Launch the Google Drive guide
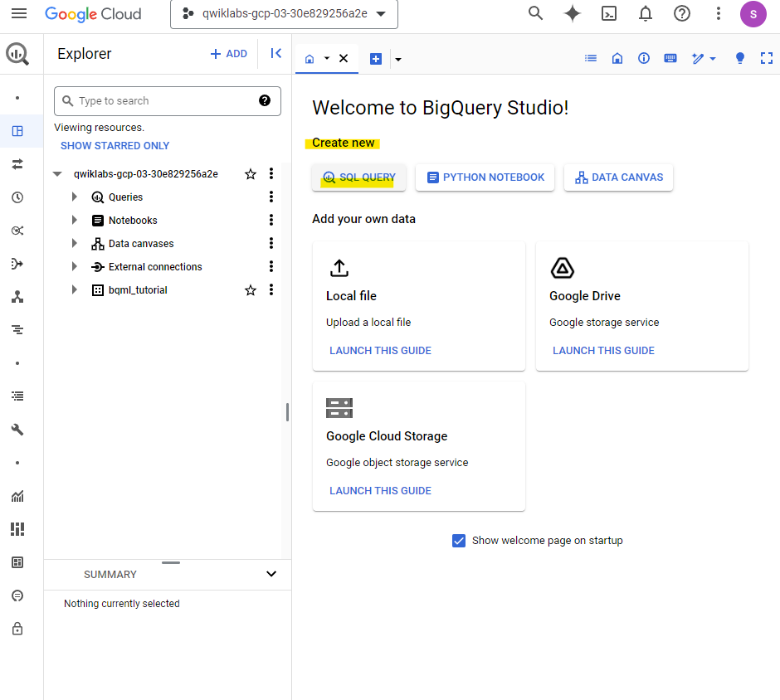Viewport: 780px width, 700px height. pos(603,351)
